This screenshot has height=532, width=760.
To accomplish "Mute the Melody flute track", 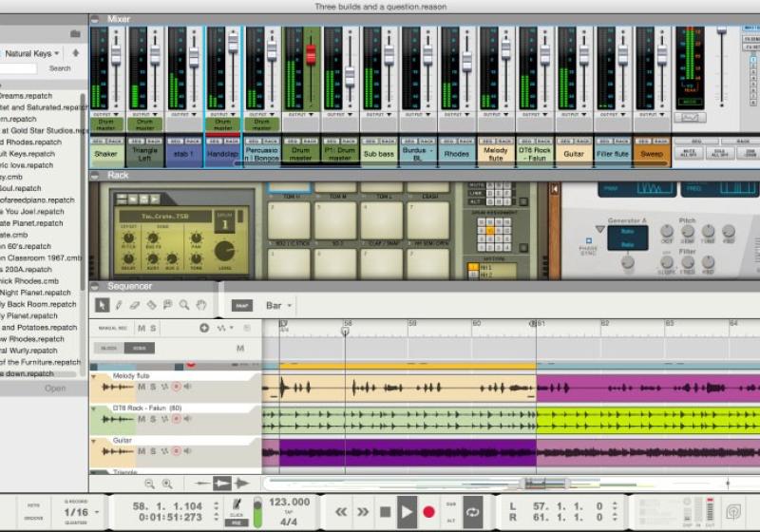I will [142, 387].
